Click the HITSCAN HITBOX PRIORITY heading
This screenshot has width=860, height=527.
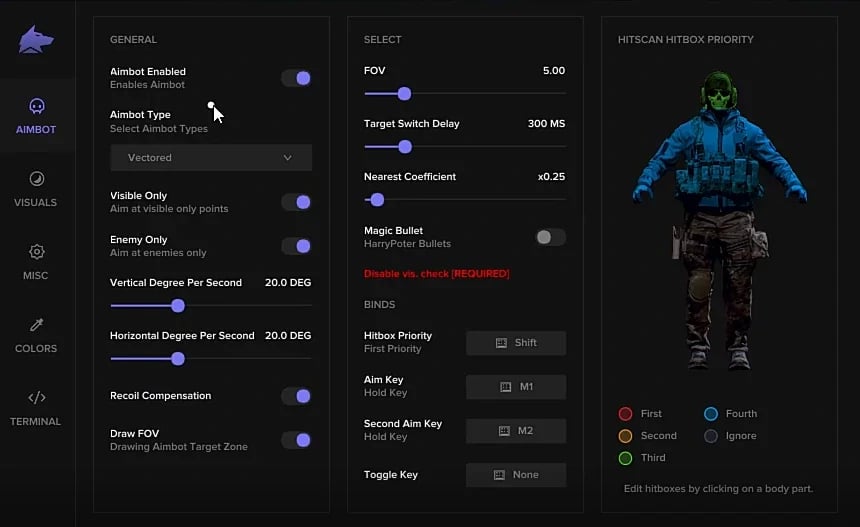tap(686, 39)
